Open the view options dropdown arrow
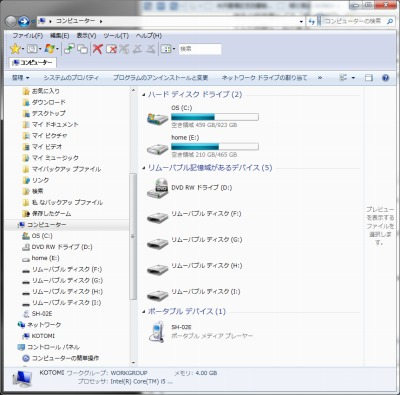The image size is (400, 395). [x=353, y=78]
